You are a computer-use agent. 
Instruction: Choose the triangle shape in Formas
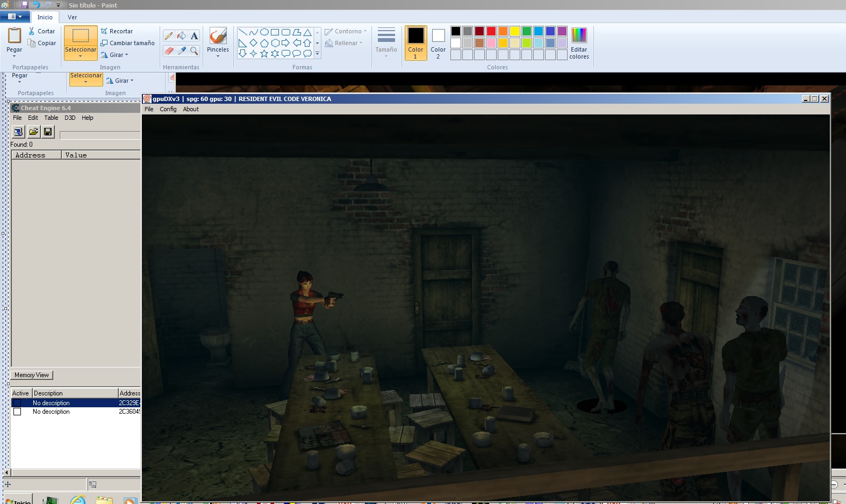307,32
